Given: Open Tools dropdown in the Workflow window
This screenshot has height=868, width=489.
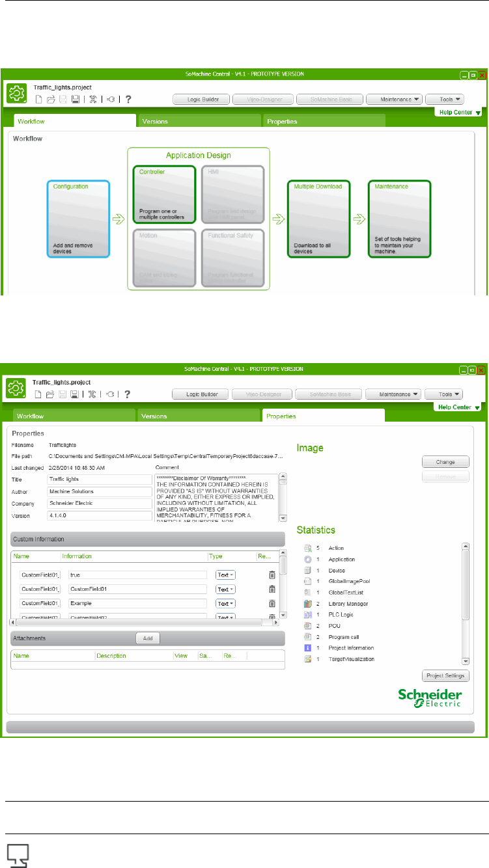Looking at the screenshot, I should (444, 100).
